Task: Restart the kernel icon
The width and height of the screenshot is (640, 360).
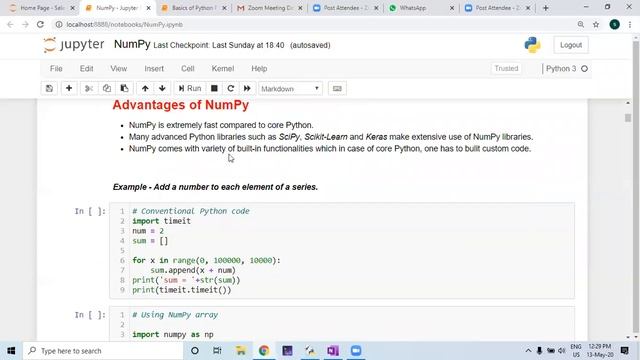Action: 231,89
